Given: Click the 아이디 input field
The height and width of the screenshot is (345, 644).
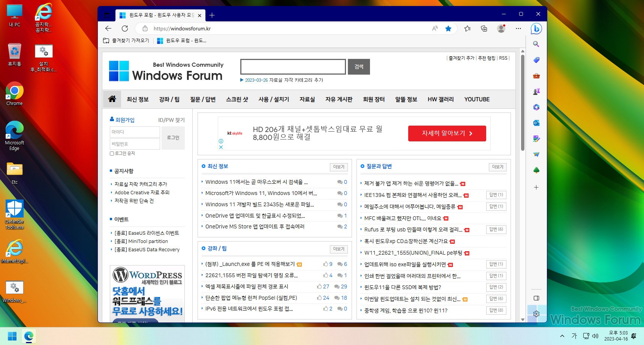Looking at the screenshot, I should click(x=135, y=132).
